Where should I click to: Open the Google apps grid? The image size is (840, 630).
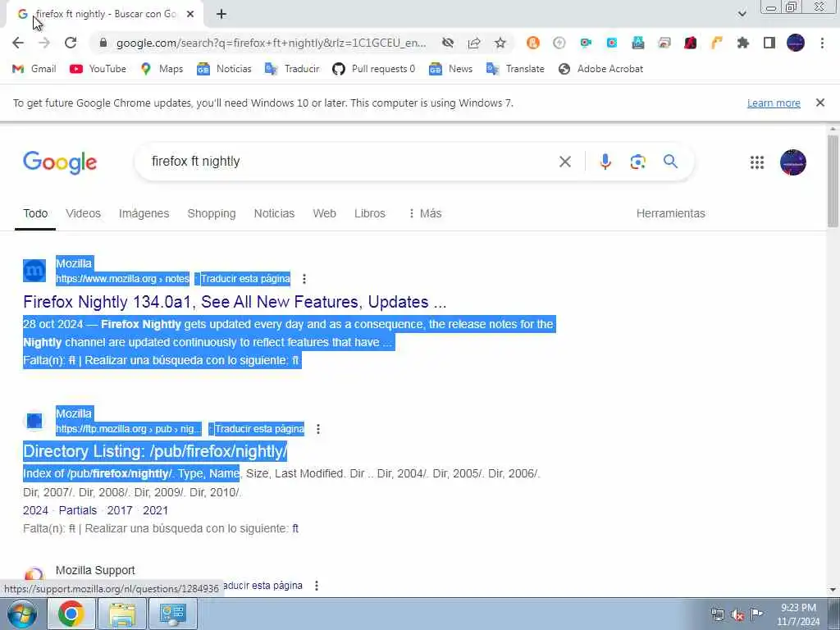point(757,162)
